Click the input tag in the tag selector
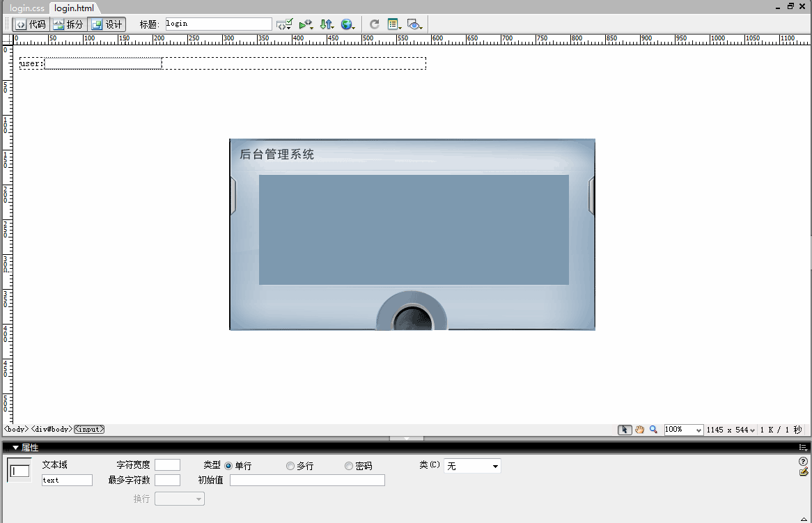The image size is (812, 523). (x=88, y=429)
